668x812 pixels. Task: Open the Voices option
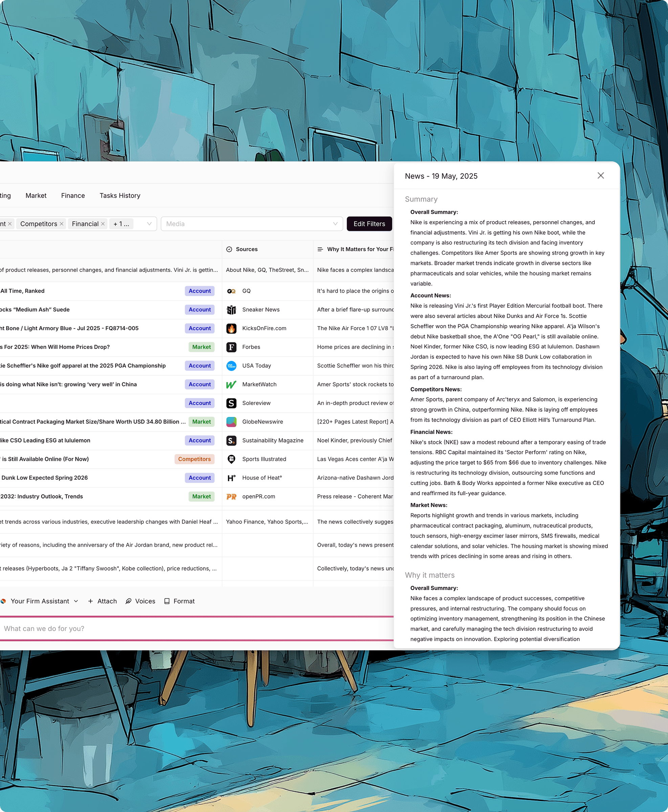coord(140,601)
